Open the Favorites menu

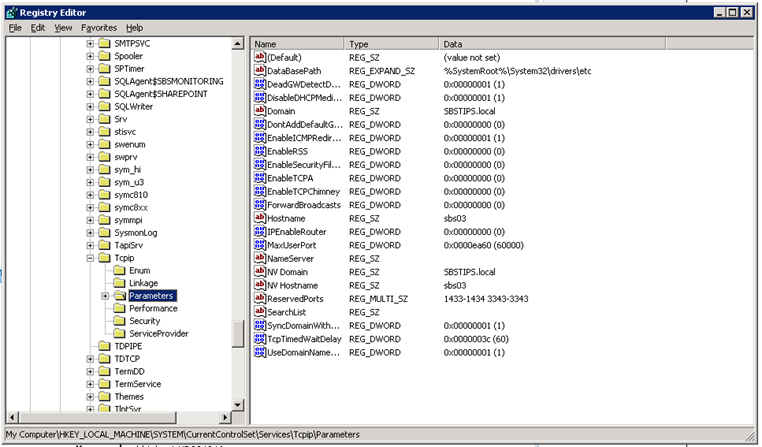(x=99, y=28)
